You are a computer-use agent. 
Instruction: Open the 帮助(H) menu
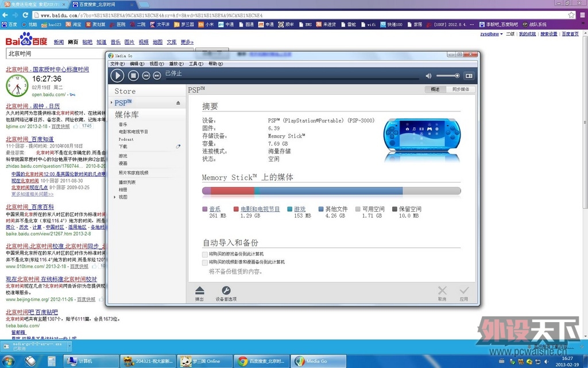coord(216,64)
